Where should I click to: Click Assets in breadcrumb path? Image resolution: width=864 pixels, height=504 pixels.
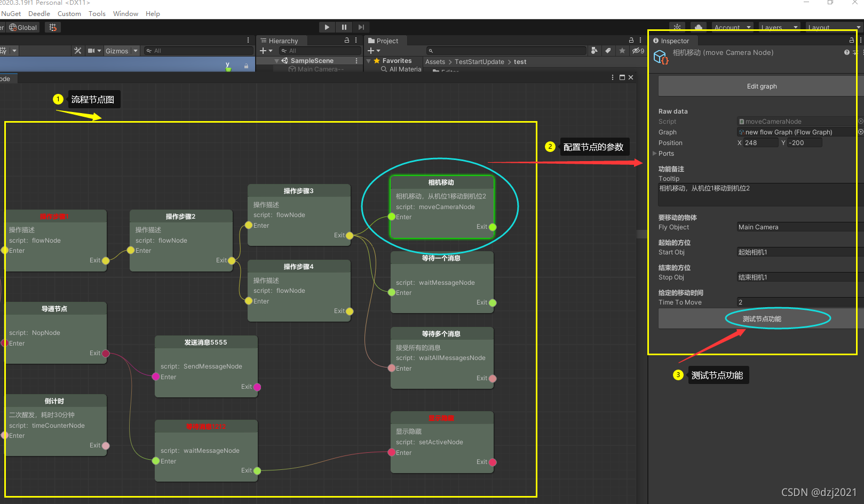435,62
